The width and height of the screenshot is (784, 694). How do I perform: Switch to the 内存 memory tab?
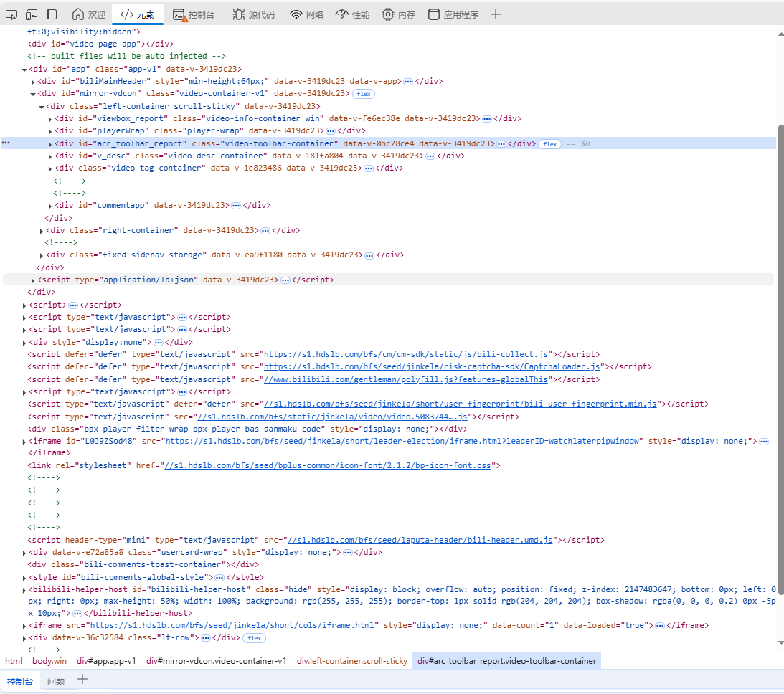point(399,14)
